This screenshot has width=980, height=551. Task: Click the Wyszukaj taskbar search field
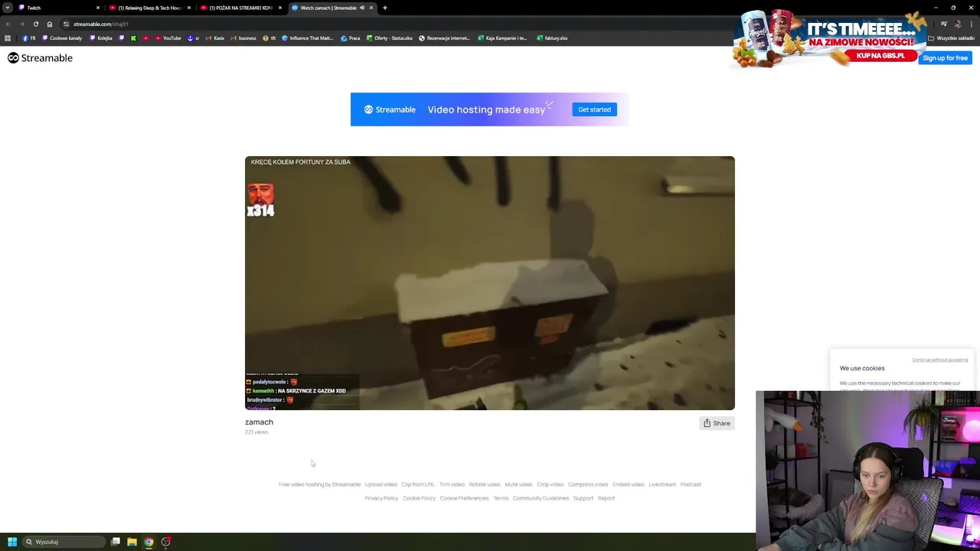point(64,542)
